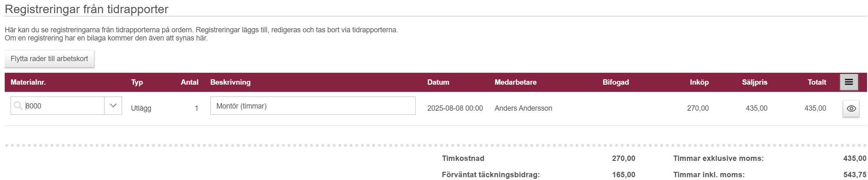Click the Inköp column header
Image resolution: width=868 pixels, height=180 pixels.
[699, 82]
